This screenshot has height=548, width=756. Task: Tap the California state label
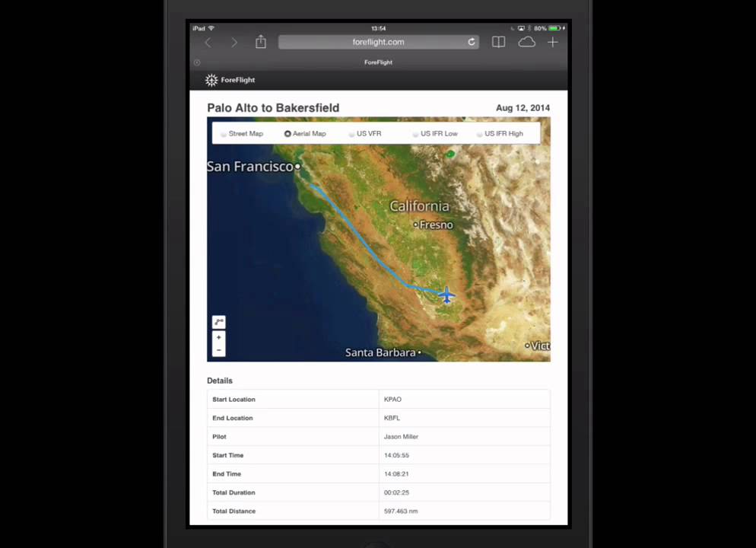(x=420, y=206)
